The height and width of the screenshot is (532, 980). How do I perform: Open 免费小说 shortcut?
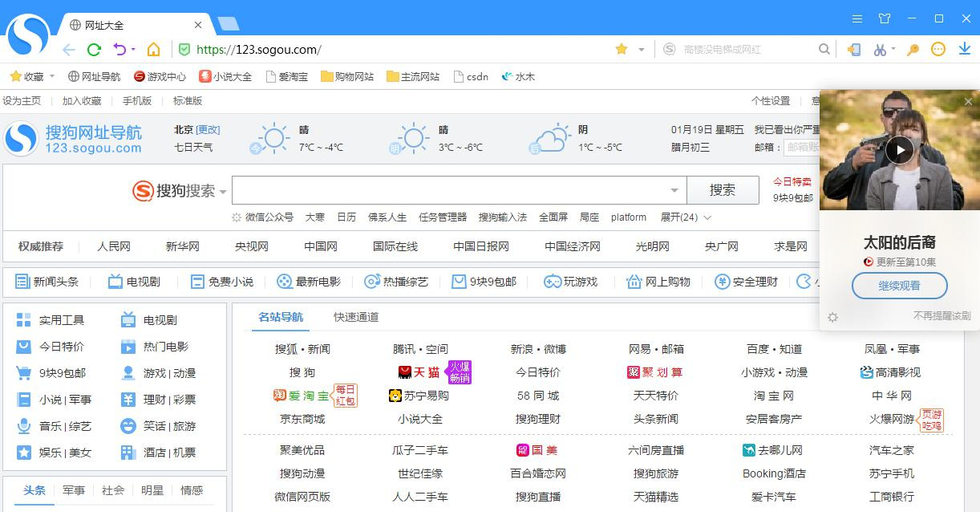222,282
